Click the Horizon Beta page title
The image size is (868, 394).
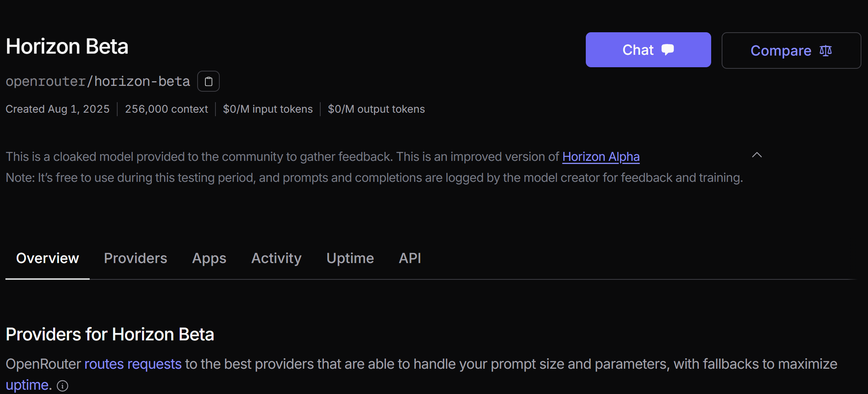[67, 47]
